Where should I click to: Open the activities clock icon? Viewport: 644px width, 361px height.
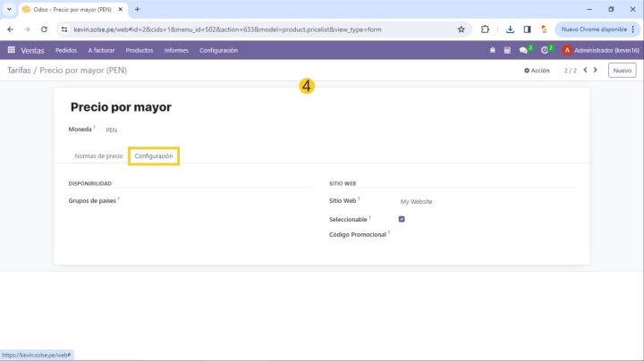(x=545, y=50)
